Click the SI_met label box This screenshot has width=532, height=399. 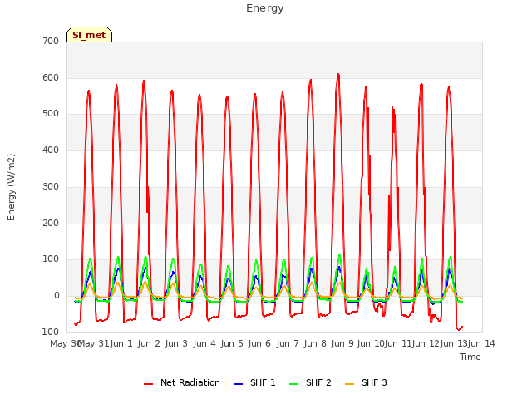tap(89, 35)
